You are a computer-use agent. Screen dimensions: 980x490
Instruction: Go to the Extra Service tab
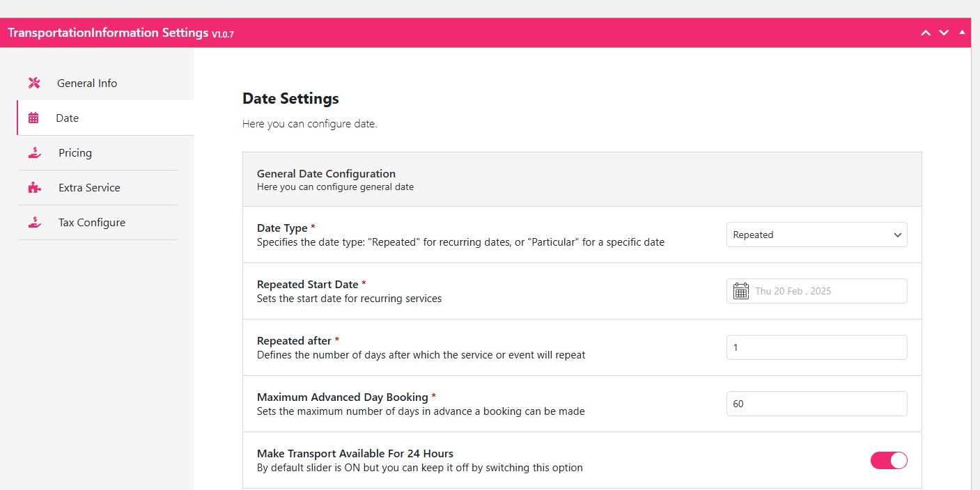[98, 187]
